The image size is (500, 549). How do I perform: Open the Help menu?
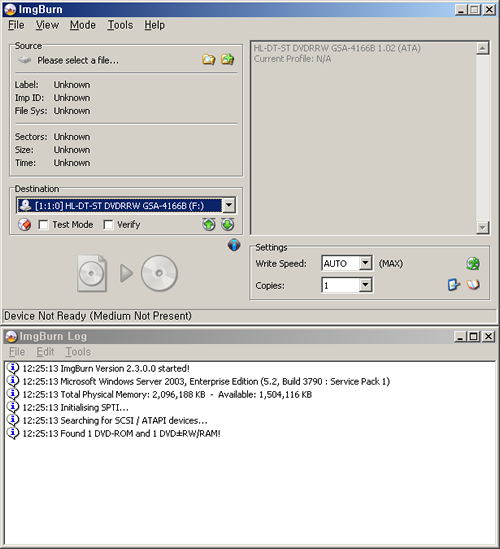154,25
